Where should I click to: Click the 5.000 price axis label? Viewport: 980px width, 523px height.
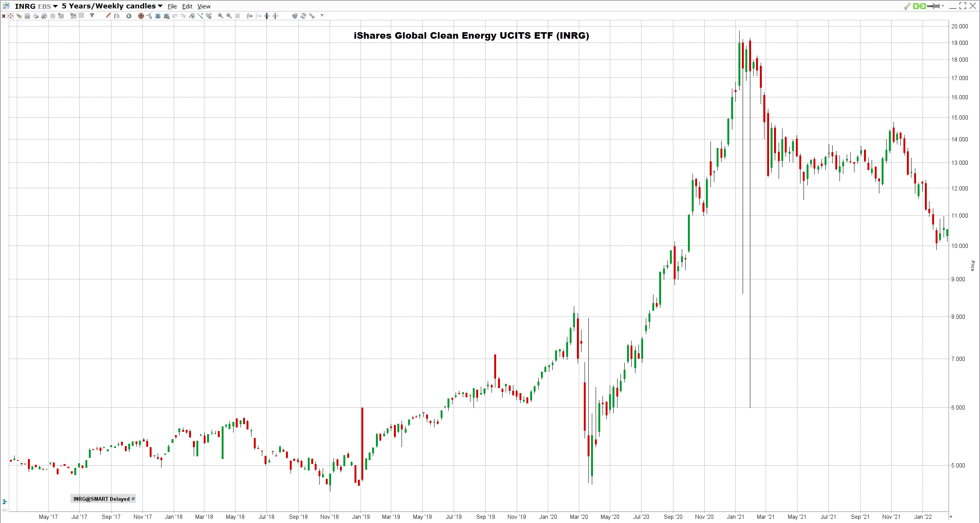coord(958,466)
